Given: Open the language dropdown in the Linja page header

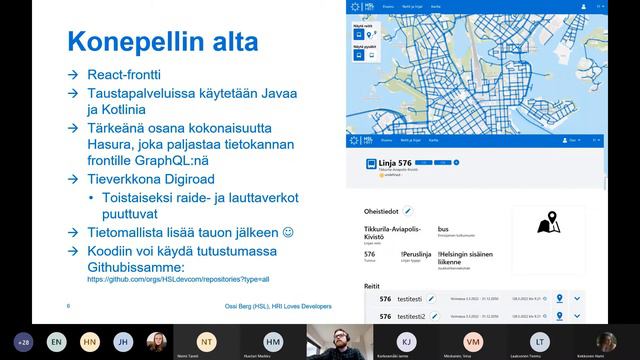Looking at the screenshot, I should click(597, 140).
